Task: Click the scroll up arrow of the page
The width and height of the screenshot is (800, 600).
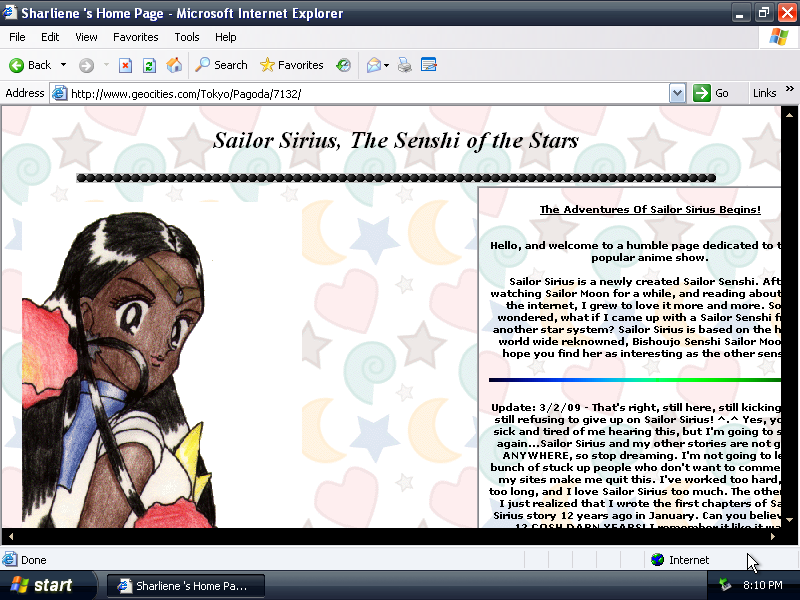Action: 789,115
